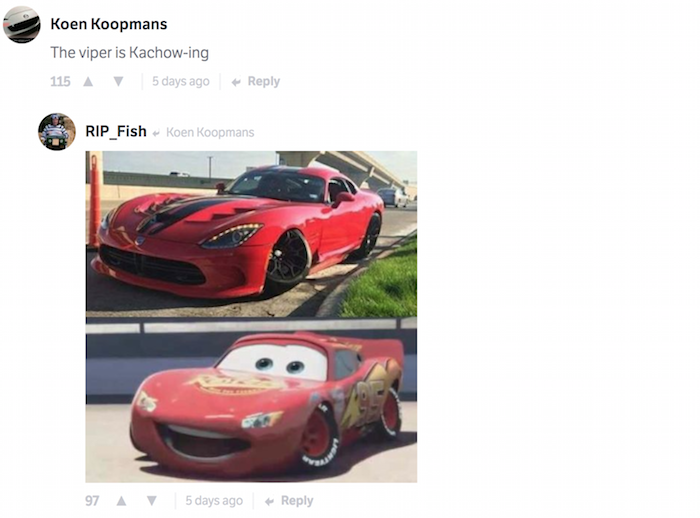Open RIP_Fish username link
The width and height of the screenshot is (700, 518).
coord(116,131)
